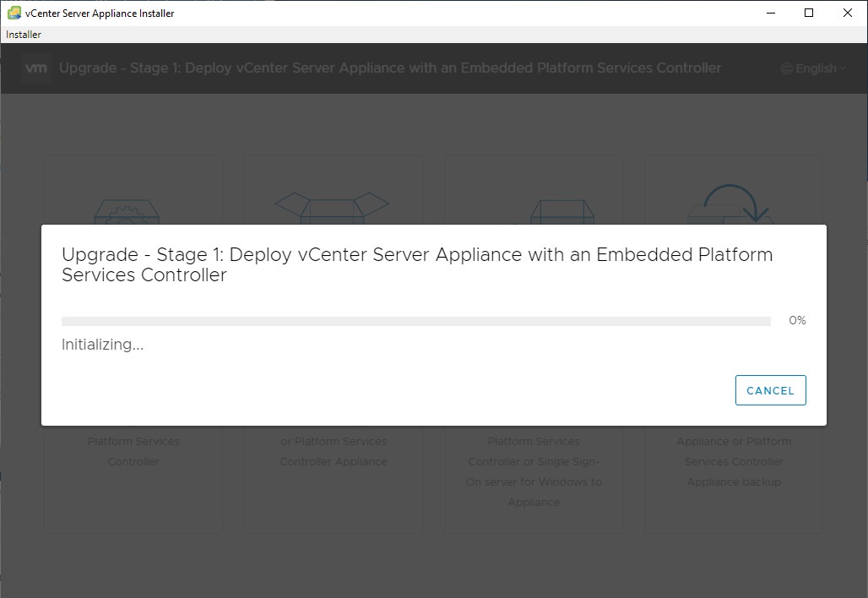Screen dimensions: 868x598
Task: Maximize the vCenter Server Appliance Installer window
Action: point(809,13)
